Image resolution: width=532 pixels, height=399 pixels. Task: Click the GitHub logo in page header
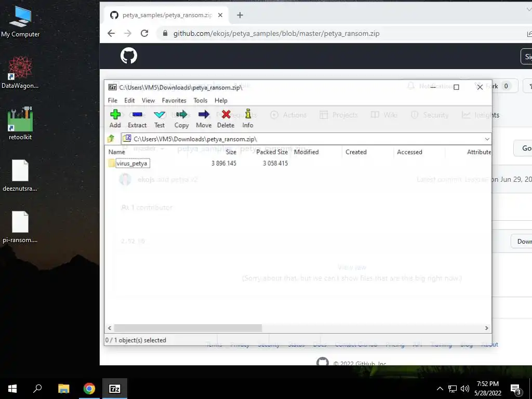coord(129,56)
